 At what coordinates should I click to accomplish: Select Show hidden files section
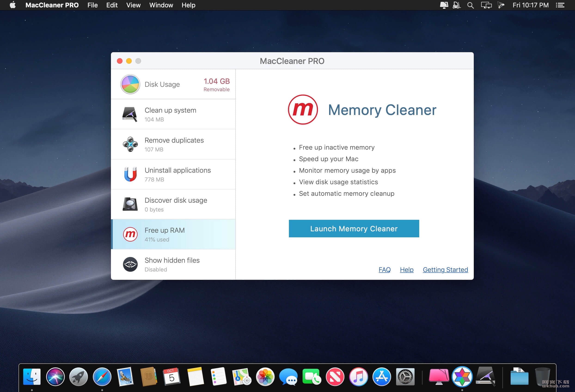pos(173,265)
